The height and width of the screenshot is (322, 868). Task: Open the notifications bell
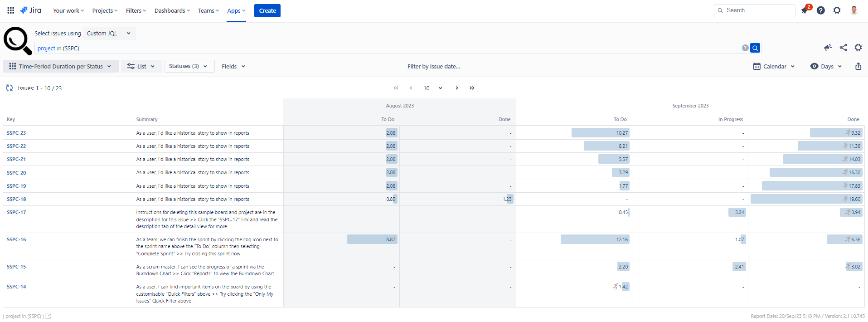pyautogui.click(x=805, y=10)
